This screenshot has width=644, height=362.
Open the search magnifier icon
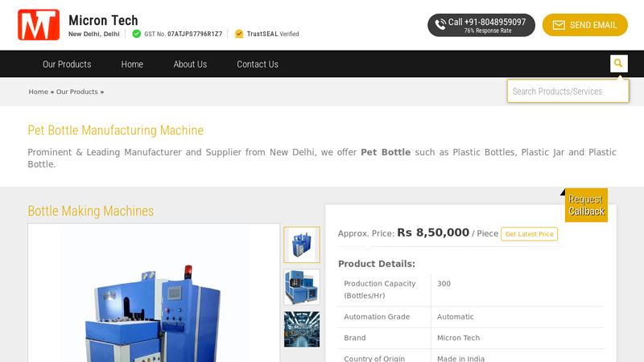pyautogui.click(x=618, y=64)
